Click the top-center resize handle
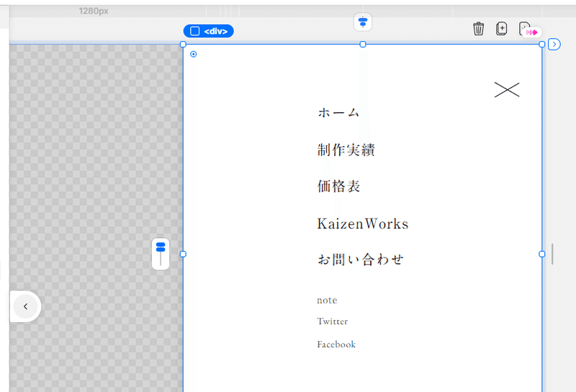The height and width of the screenshot is (392, 576). coord(363,45)
